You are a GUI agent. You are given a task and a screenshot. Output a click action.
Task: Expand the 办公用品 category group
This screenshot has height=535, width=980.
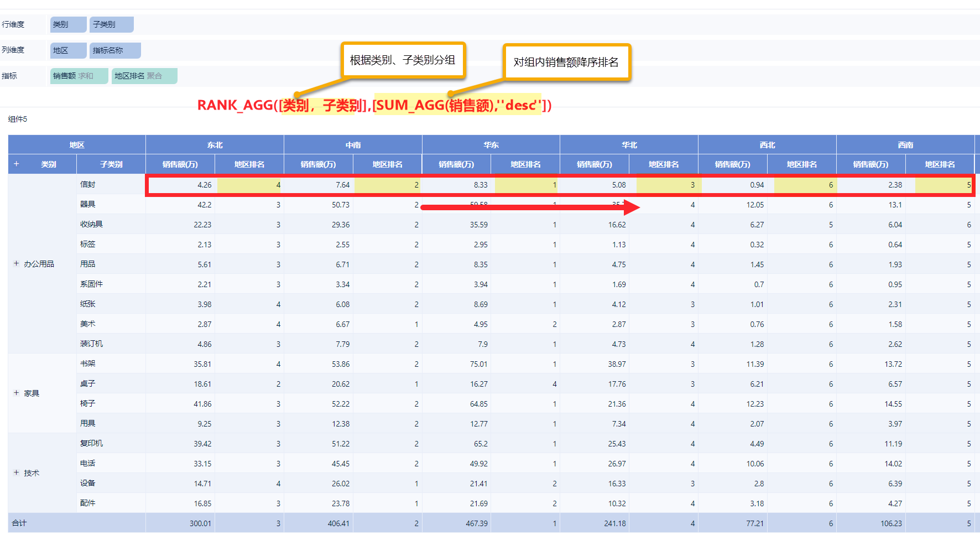(17, 264)
